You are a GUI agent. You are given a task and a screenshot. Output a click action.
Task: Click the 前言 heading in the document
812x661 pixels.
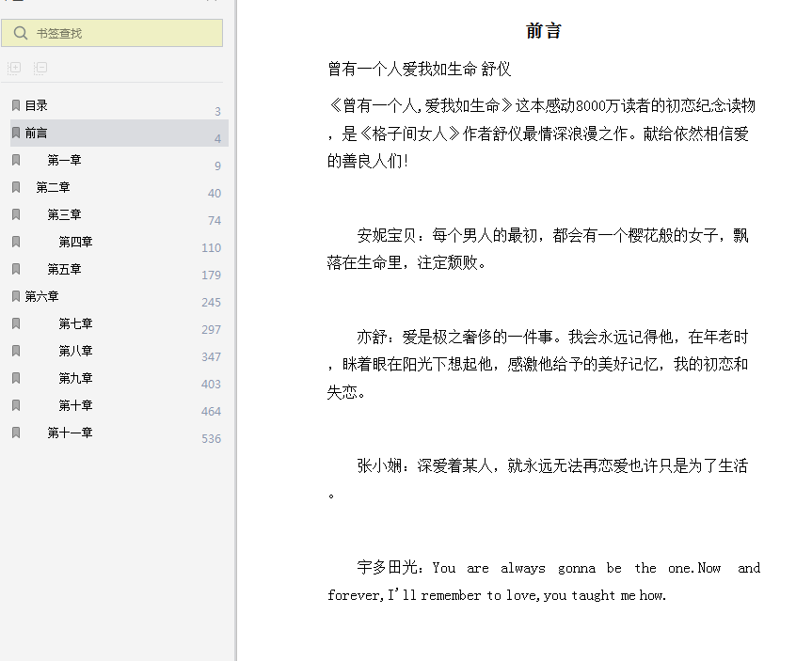[x=543, y=31]
